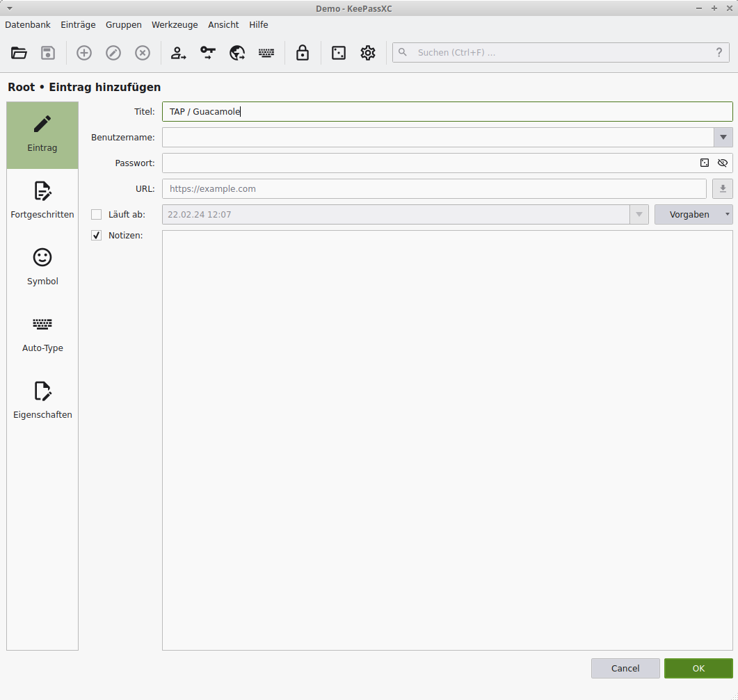Open settings gear icon in toolbar
This screenshot has height=700, width=738.
368,53
